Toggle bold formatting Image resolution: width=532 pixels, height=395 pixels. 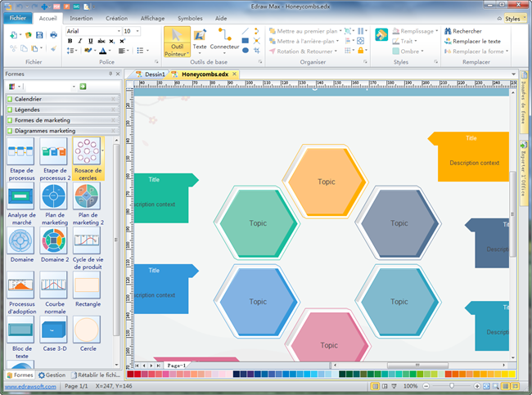tap(70, 41)
